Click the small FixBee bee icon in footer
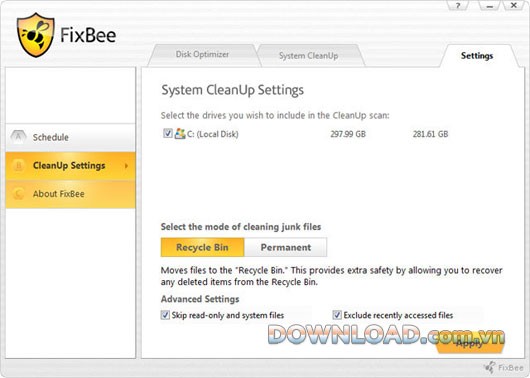Viewport: 530px width, 378px height. [x=489, y=368]
